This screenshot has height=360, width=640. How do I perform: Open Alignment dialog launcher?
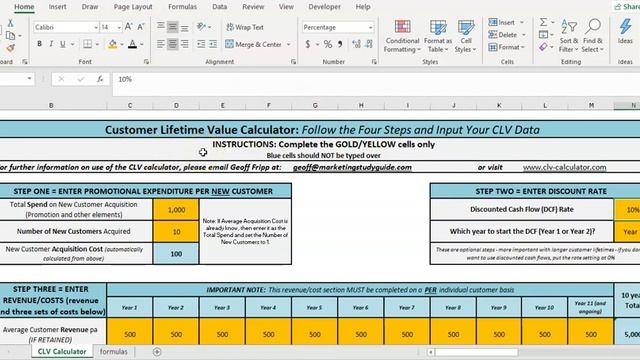(293, 62)
